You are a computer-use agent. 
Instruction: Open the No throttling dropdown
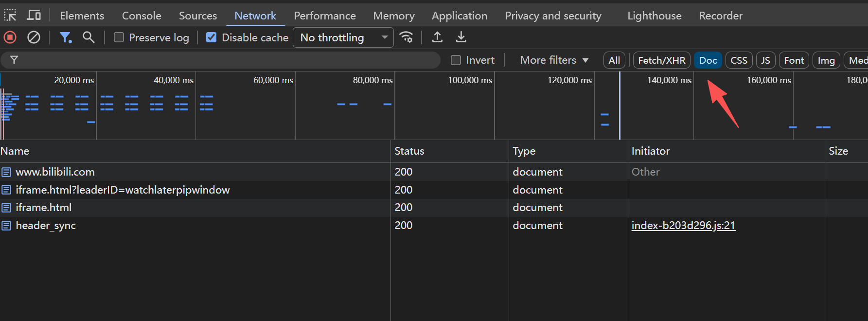pyautogui.click(x=343, y=37)
